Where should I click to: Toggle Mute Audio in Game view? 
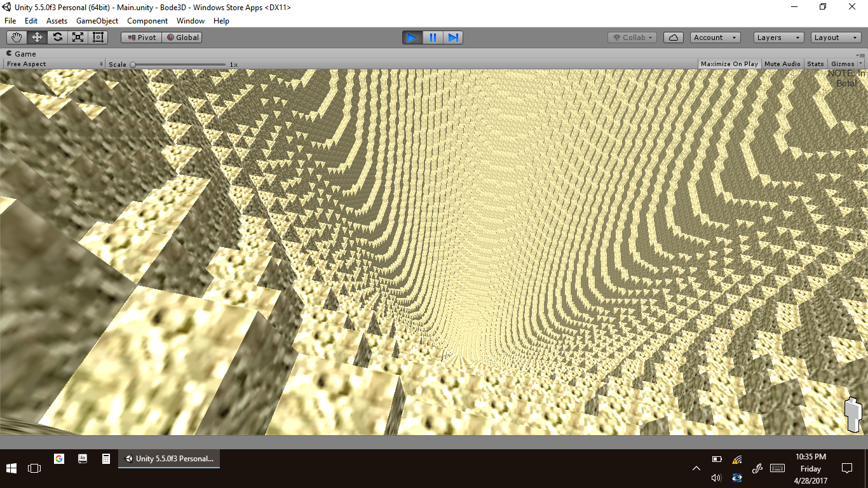[x=782, y=64]
